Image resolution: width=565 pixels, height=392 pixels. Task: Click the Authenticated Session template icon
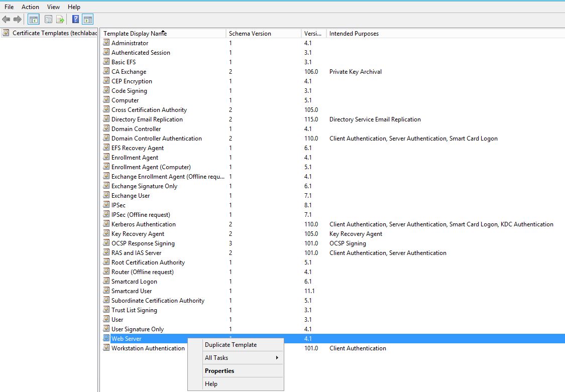[x=106, y=52]
